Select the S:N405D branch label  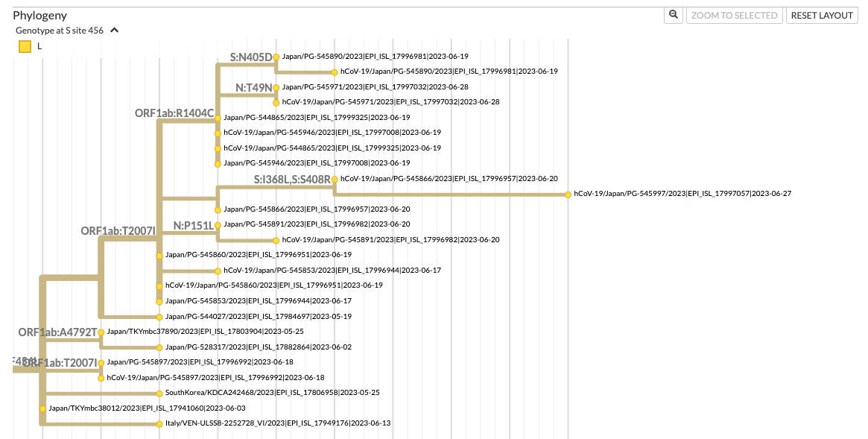251,56
